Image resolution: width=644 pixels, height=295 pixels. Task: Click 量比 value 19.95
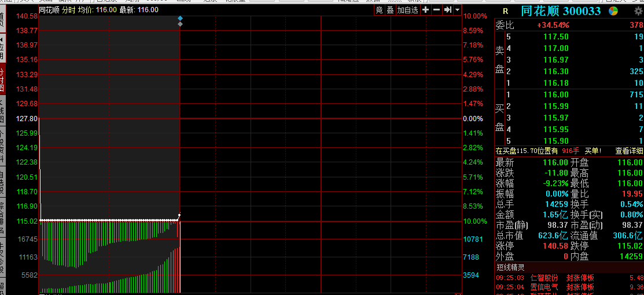pyautogui.click(x=632, y=194)
